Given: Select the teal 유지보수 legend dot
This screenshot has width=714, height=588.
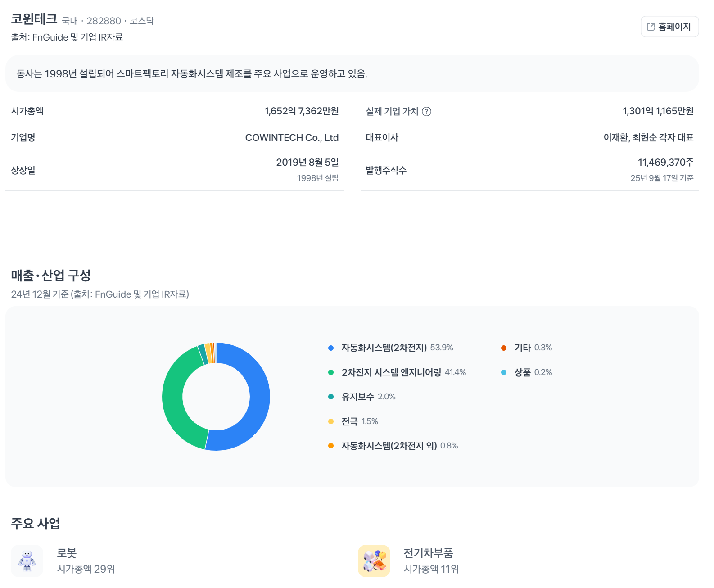Looking at the screenshot, I should pyautogui.click(x=331, y=397).
